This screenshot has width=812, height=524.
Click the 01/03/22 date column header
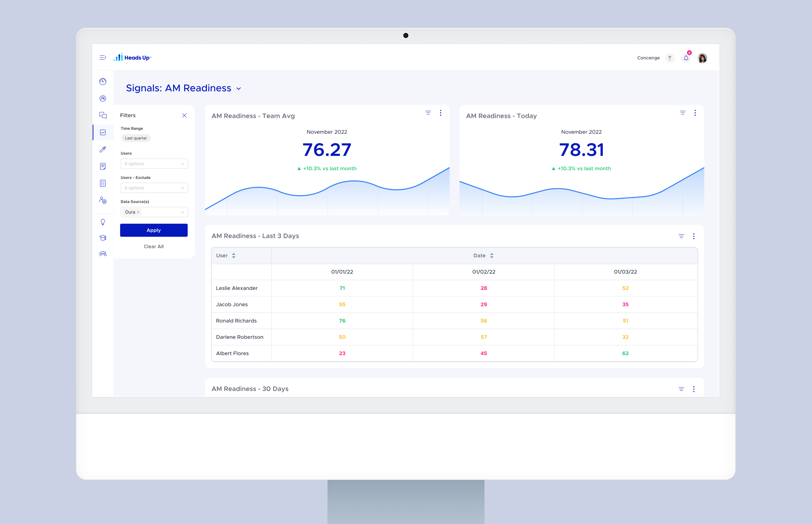(625, 272)
